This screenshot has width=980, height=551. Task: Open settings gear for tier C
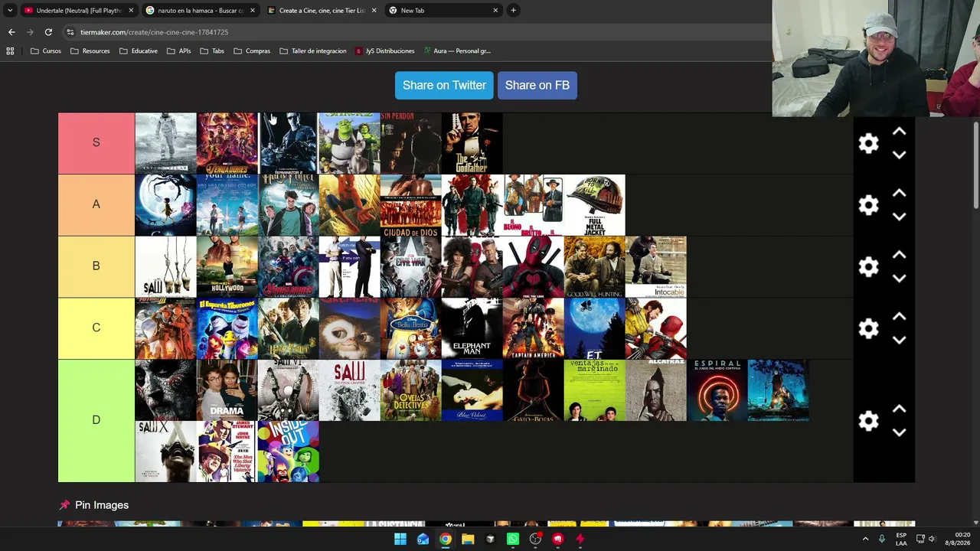pyautogui.click(x=868, y=328)
